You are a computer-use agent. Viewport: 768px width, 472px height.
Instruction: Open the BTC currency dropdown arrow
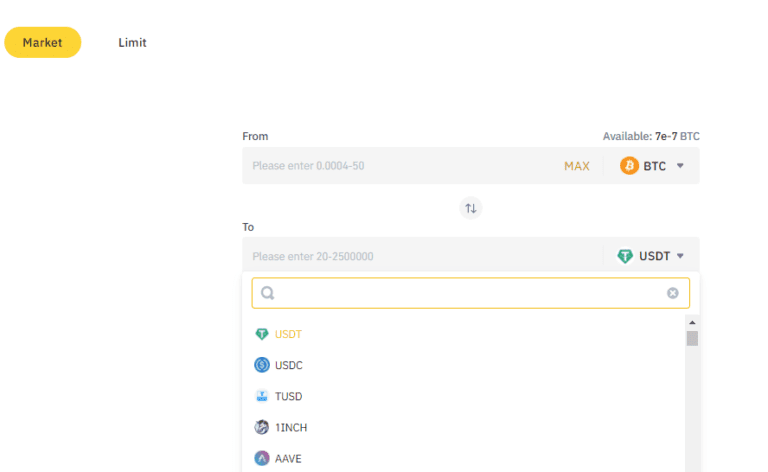coord(680,165)
